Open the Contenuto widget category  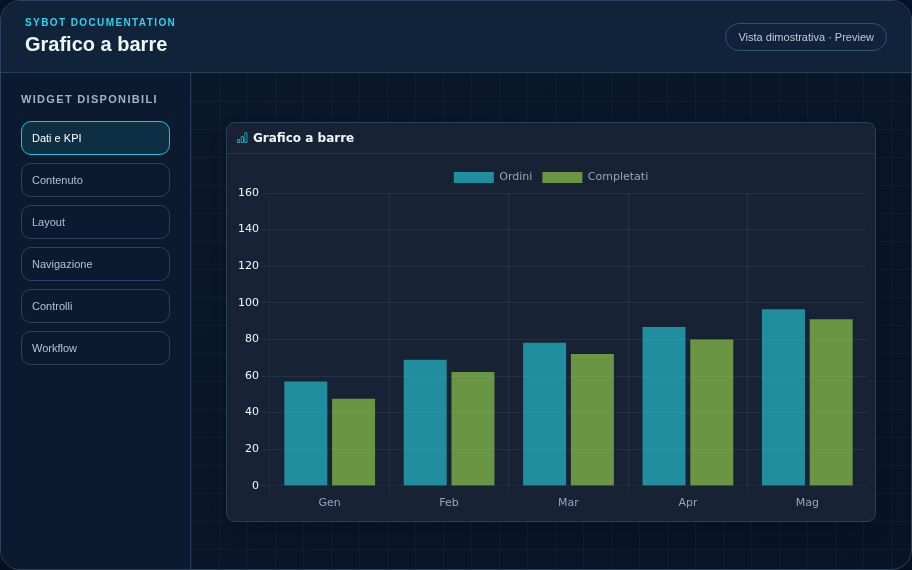(95, 180)
